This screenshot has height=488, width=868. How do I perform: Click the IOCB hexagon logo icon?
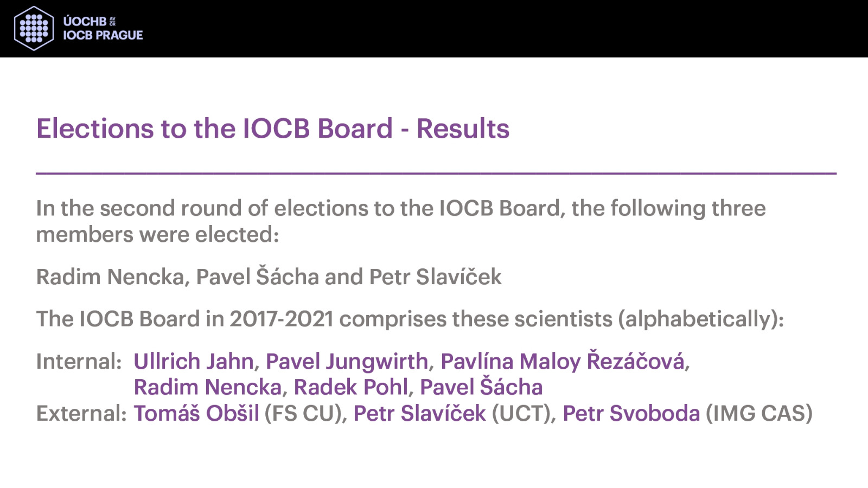(x=34, y=28)
